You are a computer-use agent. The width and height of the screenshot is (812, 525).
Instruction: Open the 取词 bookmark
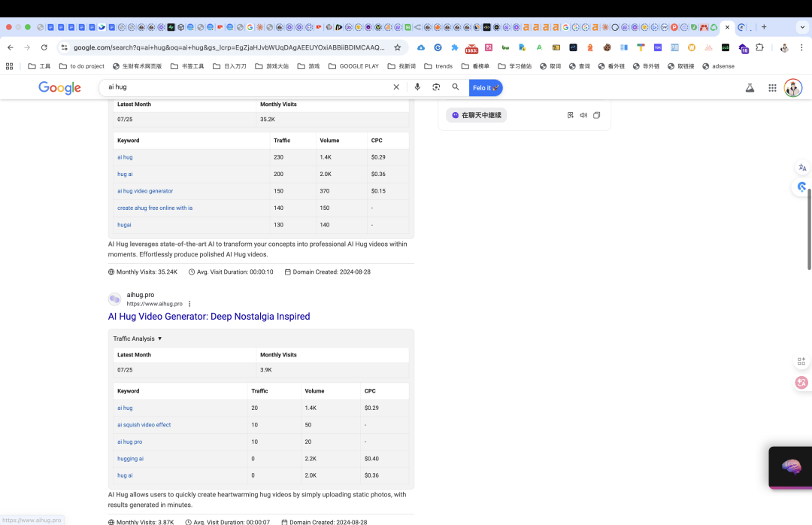pos(550,66)
